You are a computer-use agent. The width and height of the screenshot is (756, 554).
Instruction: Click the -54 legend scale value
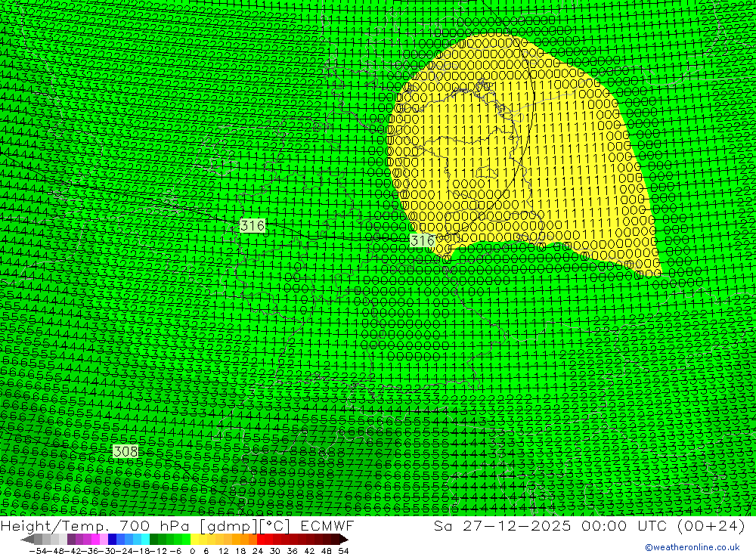coord(38,551)
